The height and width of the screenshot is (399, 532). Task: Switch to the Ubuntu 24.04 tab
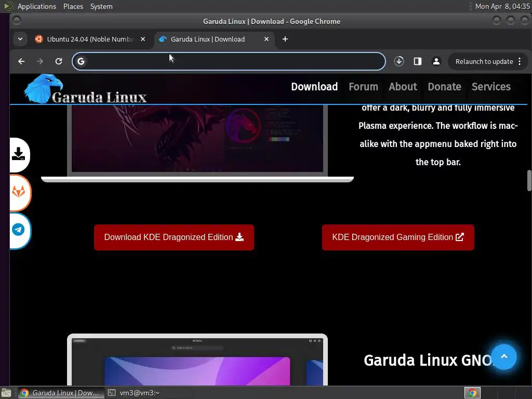tap(90, 39)
